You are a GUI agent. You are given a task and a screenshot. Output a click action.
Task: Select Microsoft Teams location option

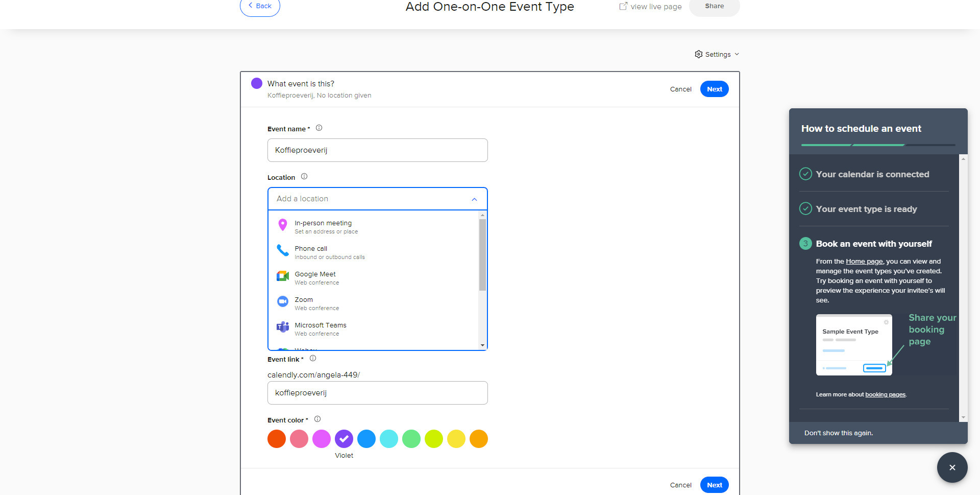[374, 329]
